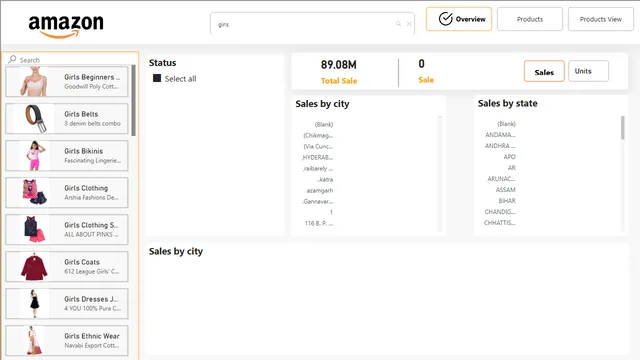This screenshot has height=360, width=640.
Task: Click the ARUNAC... state row
Action: (x=501, y=179)
